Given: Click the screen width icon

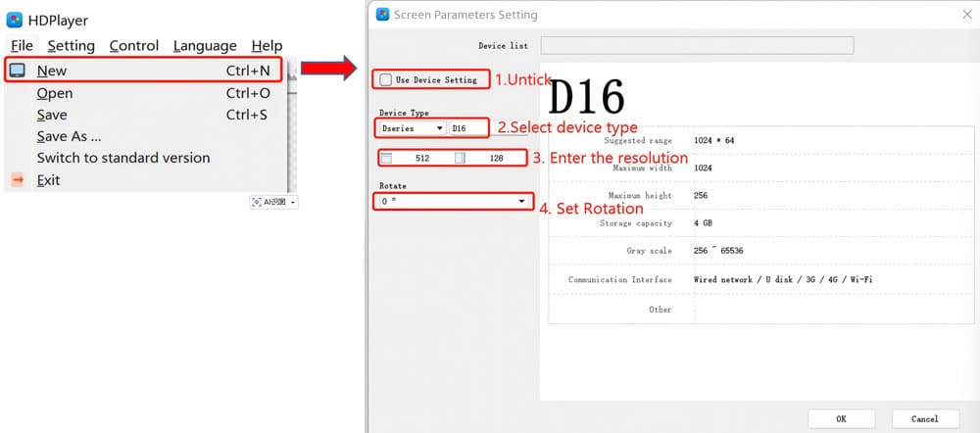Looking at the screenshot, I should pyautogui.click(x=387, y=158).
